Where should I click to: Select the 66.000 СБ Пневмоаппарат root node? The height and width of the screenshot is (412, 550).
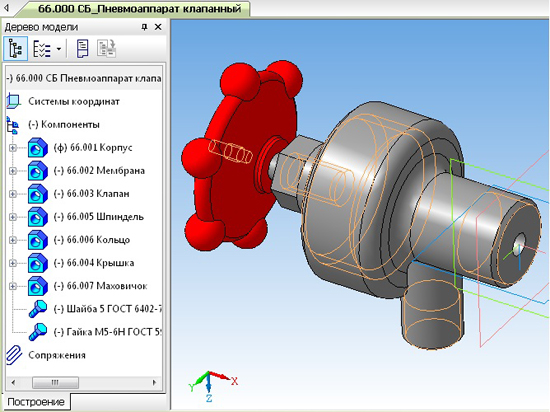pos(84,78)
